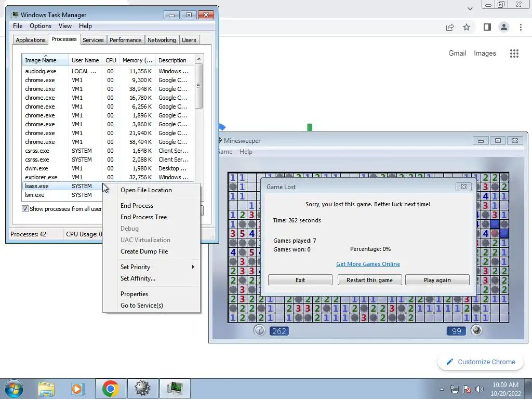
Task: Switch to the Users tab
Action: tap(189, 39)
